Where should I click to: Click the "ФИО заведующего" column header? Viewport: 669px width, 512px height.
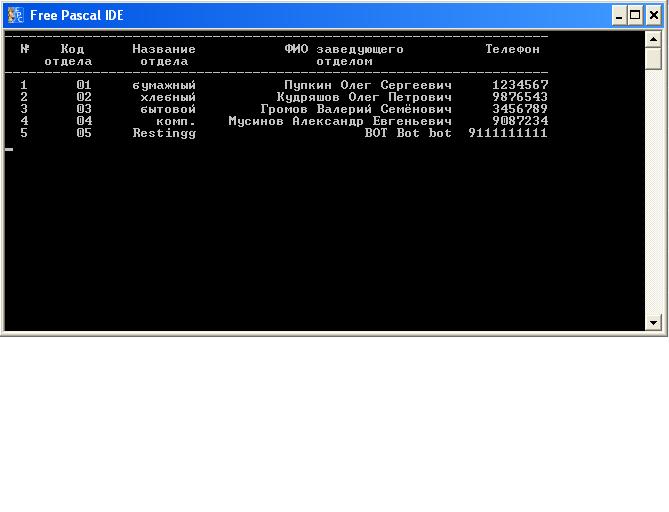(344, 49)
